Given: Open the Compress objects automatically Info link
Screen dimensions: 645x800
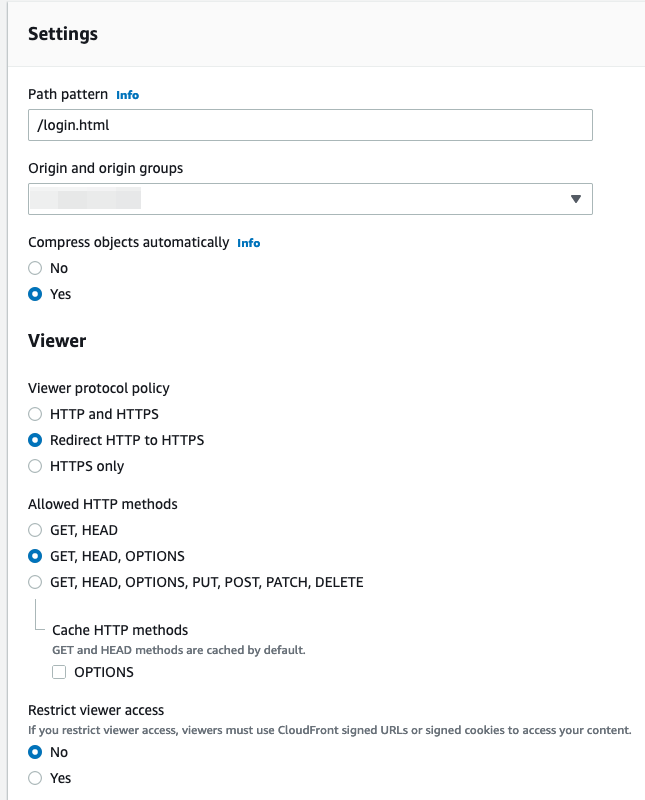Looking at the screenshot, I should click(249, 243).
